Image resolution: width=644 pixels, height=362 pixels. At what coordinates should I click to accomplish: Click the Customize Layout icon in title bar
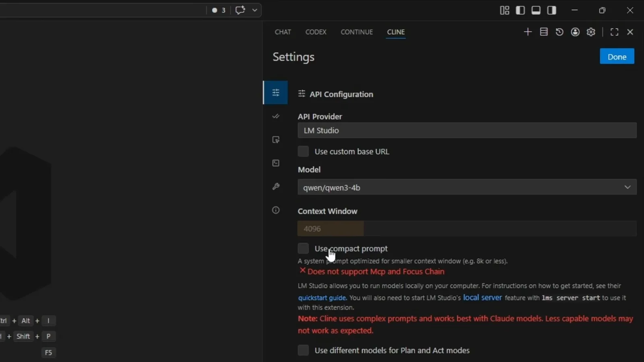pyautogui.click(x=505, y=10)
